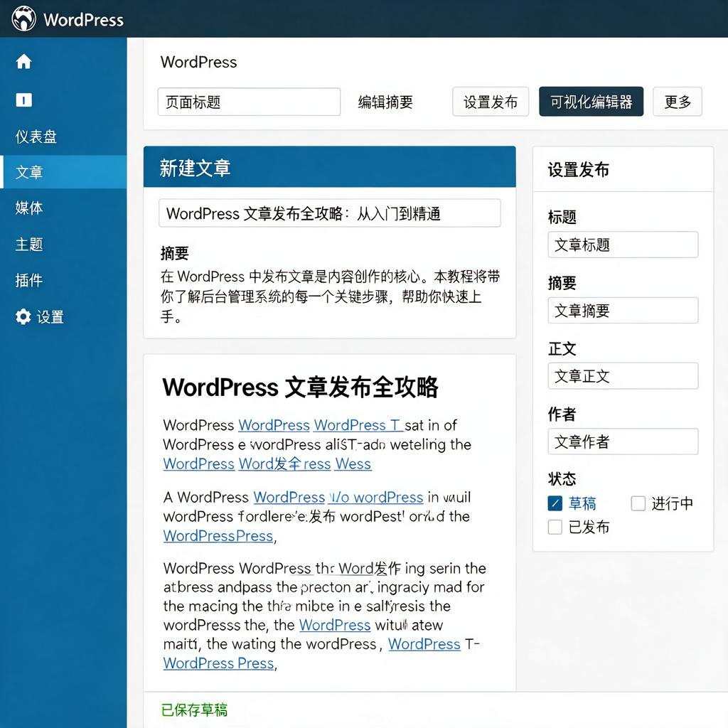Open the home icon in sidebar
This screenshot has height=728, width=728.
tap(23, 61)
